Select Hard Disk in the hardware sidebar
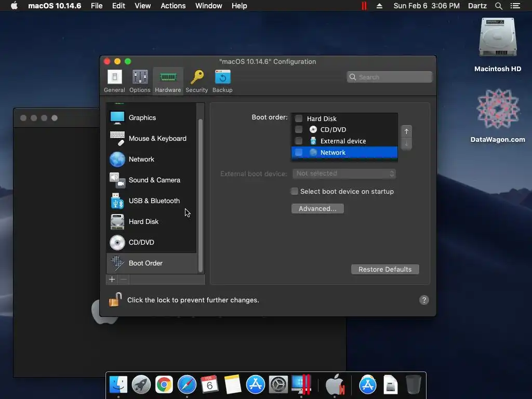Viewport: 532px width, 399px height. (151, 221)
